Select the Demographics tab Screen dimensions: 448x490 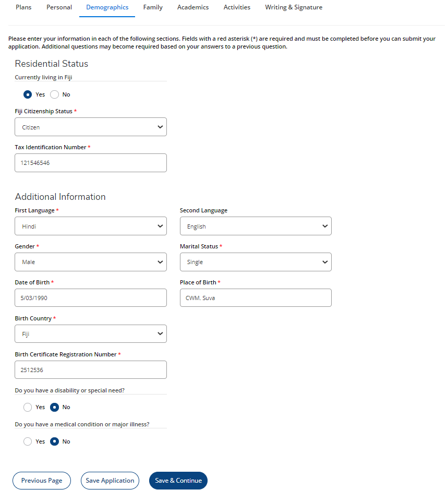[107, 7]
